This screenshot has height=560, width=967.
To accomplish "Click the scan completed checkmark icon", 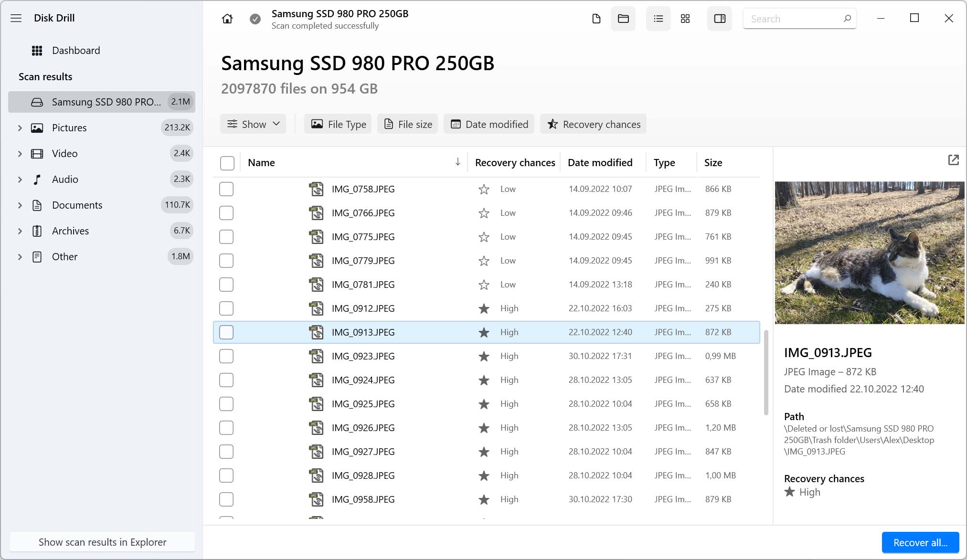I will [255, 19].
